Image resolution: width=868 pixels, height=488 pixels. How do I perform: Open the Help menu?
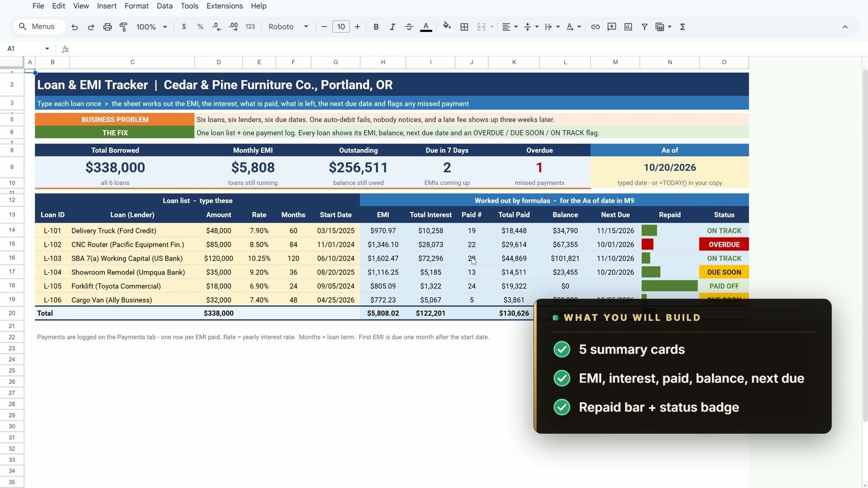pos(259,6)
